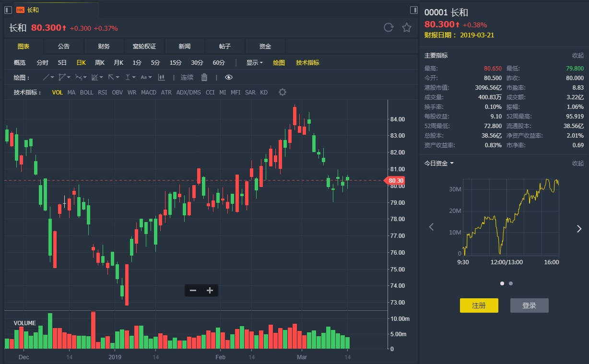This screenshot has height=364, width=589.
Task: Open technical indicator settings gear
Action: (283, 92)
